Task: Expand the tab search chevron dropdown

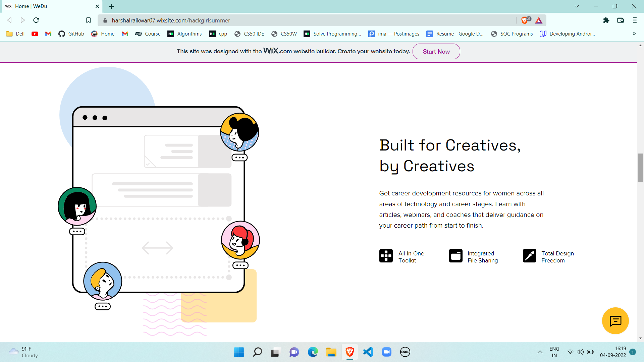Action: [577, 6]
